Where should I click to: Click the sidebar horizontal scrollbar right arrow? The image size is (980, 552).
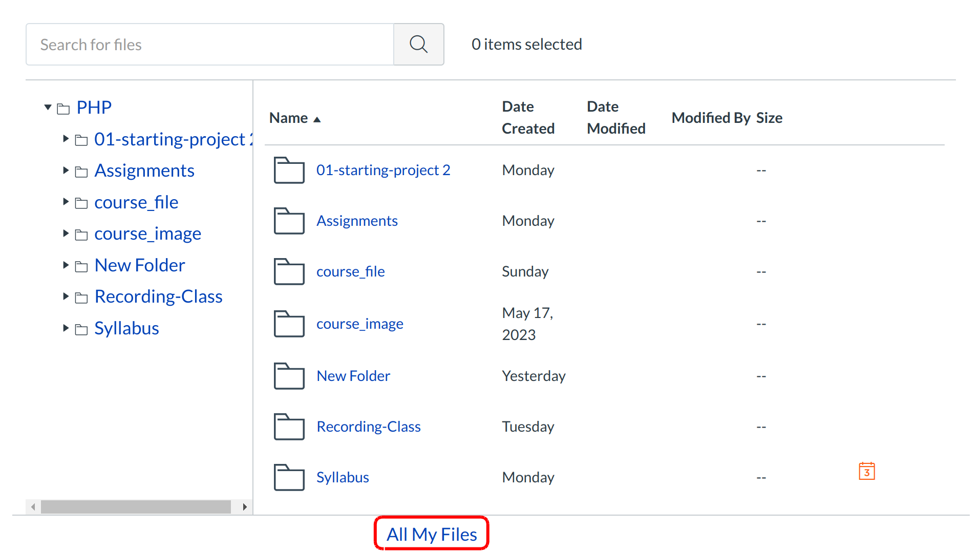245,507
